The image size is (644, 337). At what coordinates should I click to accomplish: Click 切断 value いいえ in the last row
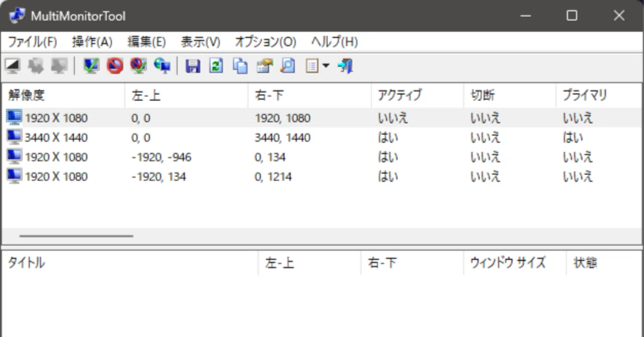tap(486, 177)
